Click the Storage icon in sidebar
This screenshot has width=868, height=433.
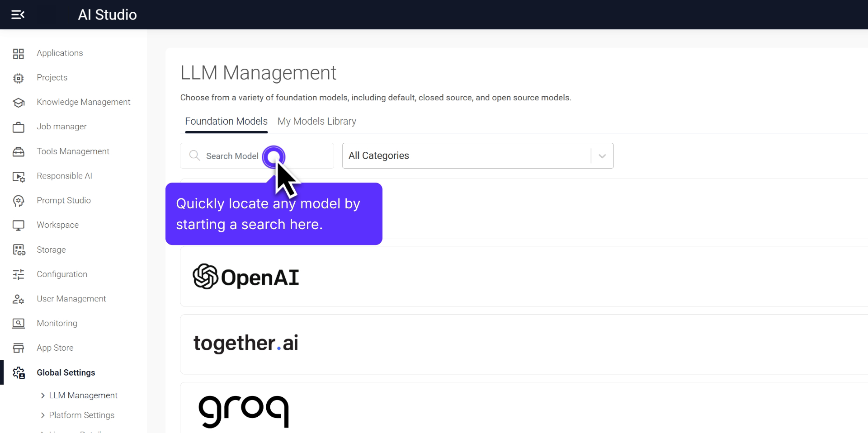(x=19, y=250)
